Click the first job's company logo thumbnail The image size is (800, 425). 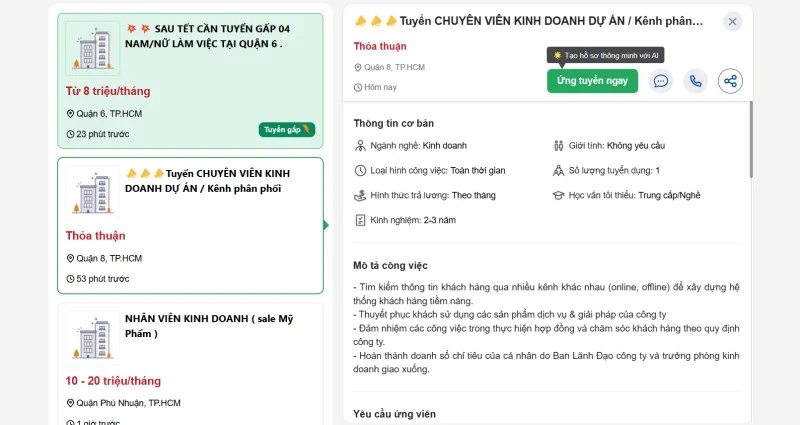[x=93, y=48]
